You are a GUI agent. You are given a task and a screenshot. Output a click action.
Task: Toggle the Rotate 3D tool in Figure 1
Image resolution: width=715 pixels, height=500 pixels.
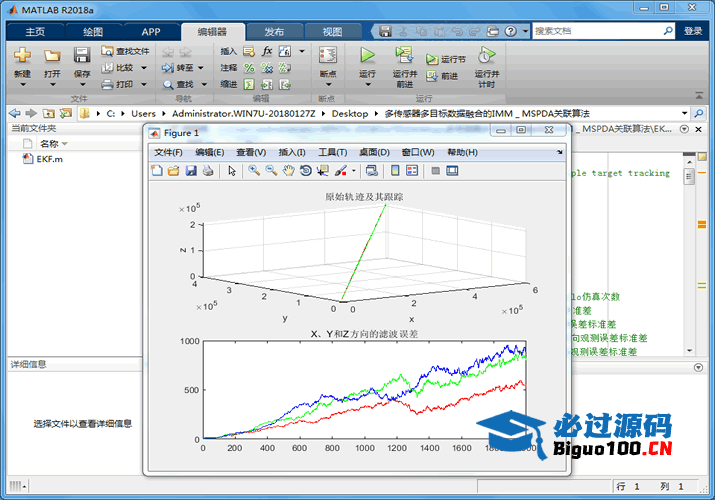(x=305, y=171)
